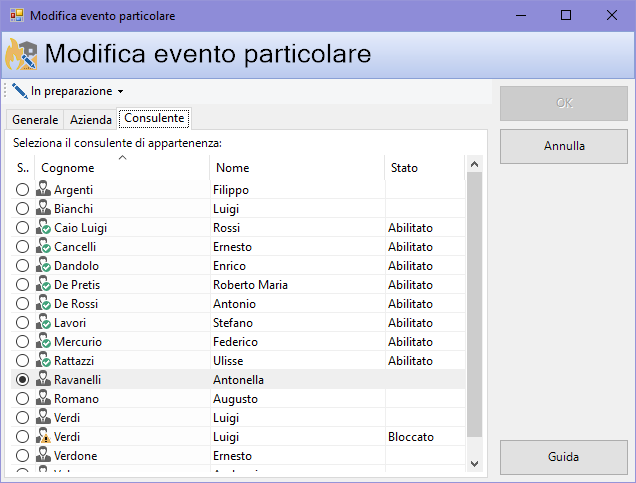Image resolution: width=636 pixels, height=483 pixels.
Task: Open the Consulente tab
Action: [x=154, y=118]
